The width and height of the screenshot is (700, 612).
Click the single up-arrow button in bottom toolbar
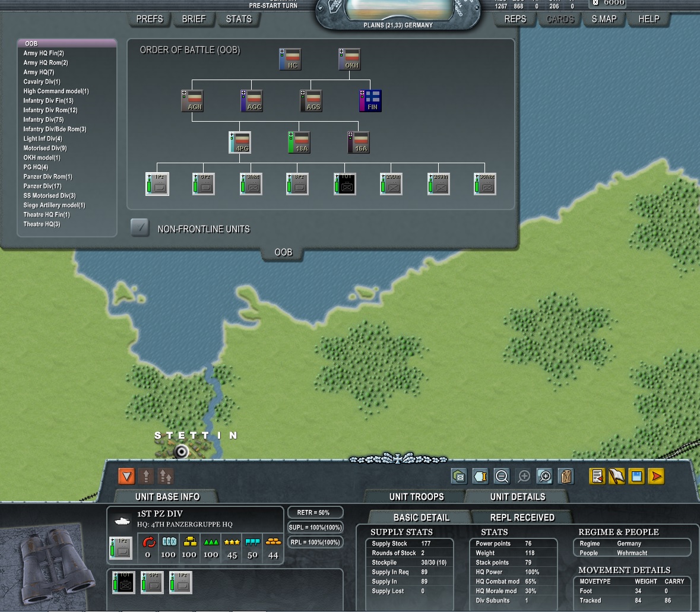pyautogui.click(x=146, y=476)
